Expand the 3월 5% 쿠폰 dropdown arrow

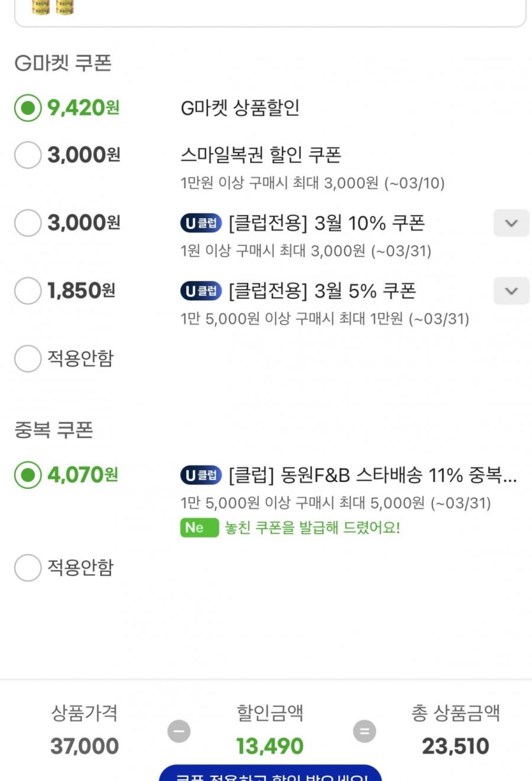point(511,291)
